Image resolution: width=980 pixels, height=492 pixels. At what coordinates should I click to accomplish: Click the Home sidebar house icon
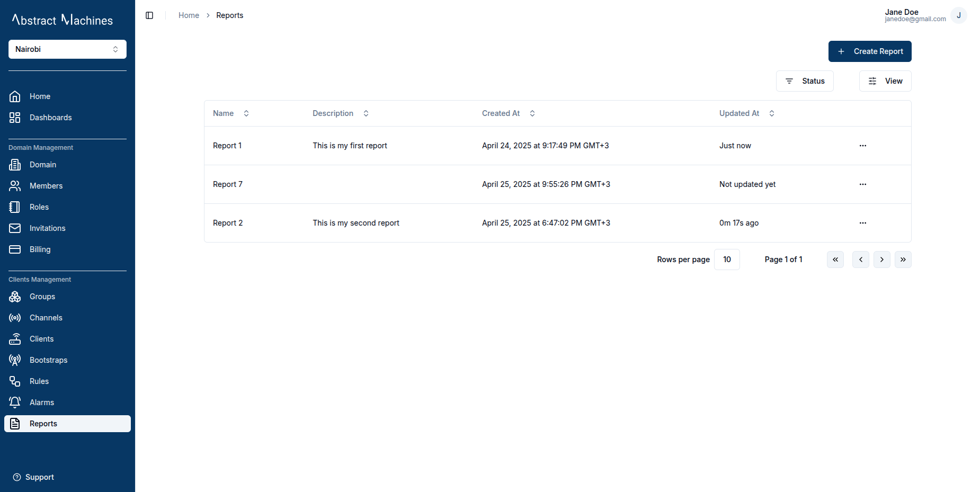(15, 96)
